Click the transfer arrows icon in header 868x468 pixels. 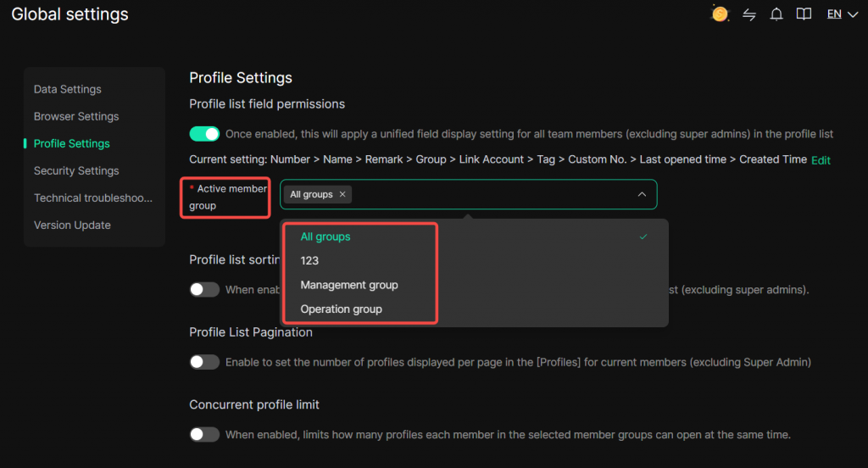click(749, 14)
